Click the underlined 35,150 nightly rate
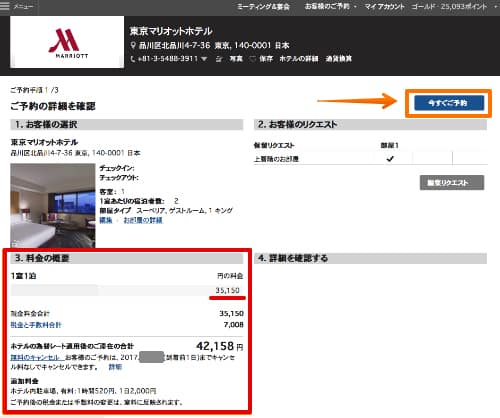This screenshot has width=500, height=418. click(x=227, y=290)
